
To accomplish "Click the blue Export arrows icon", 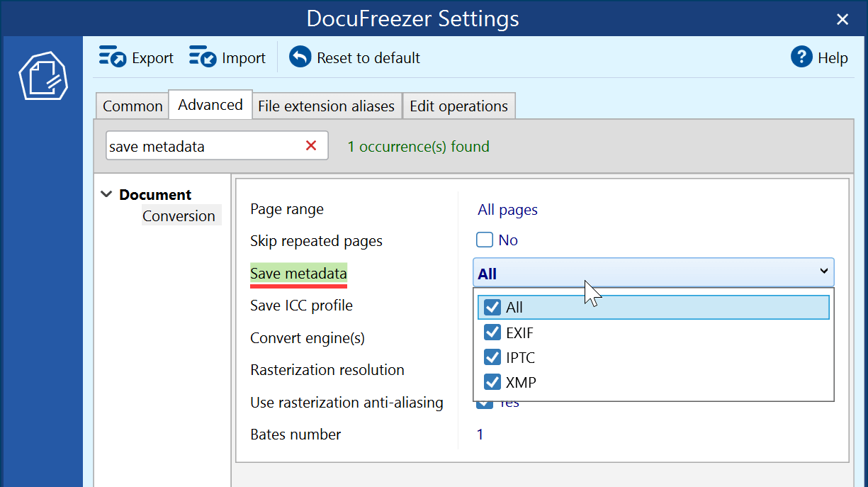I will [113, 57].
